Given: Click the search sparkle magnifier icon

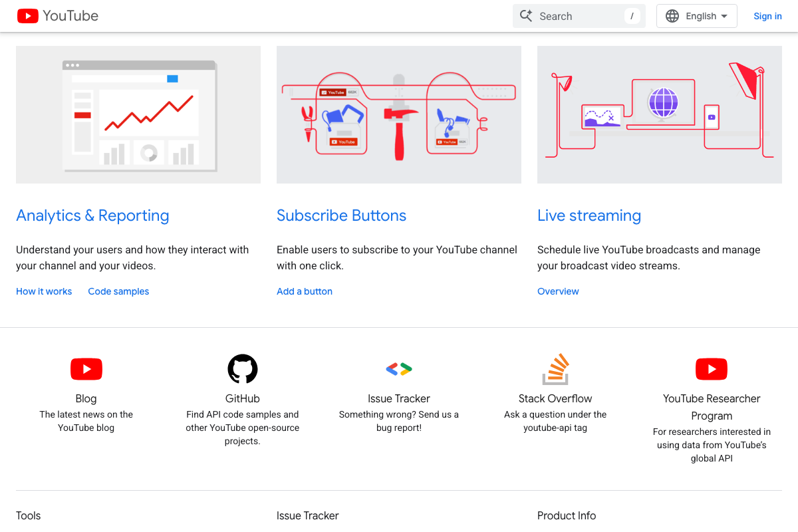Looking at the screenshot, I should coord(526,16).
